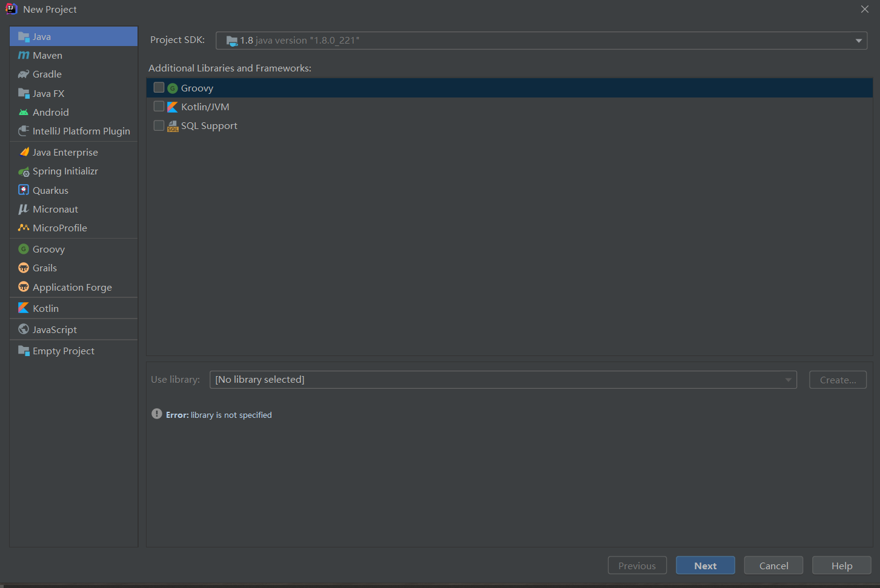Click the SQL Support icon

(x=173, y=126)
